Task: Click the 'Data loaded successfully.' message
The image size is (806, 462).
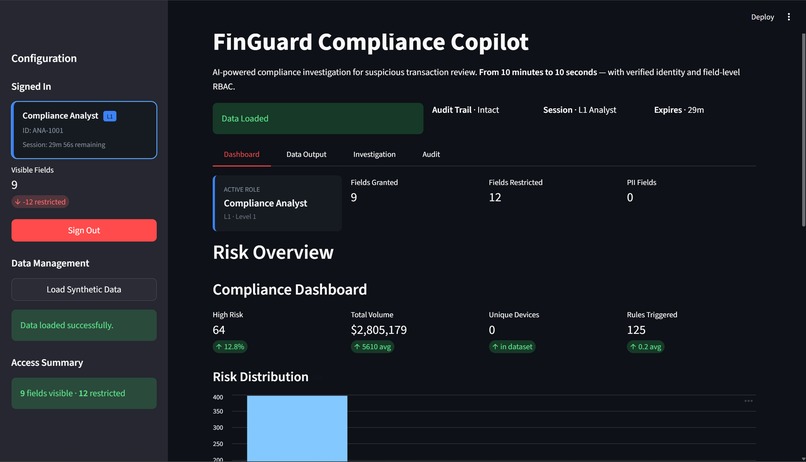Action: click(84, 325)
